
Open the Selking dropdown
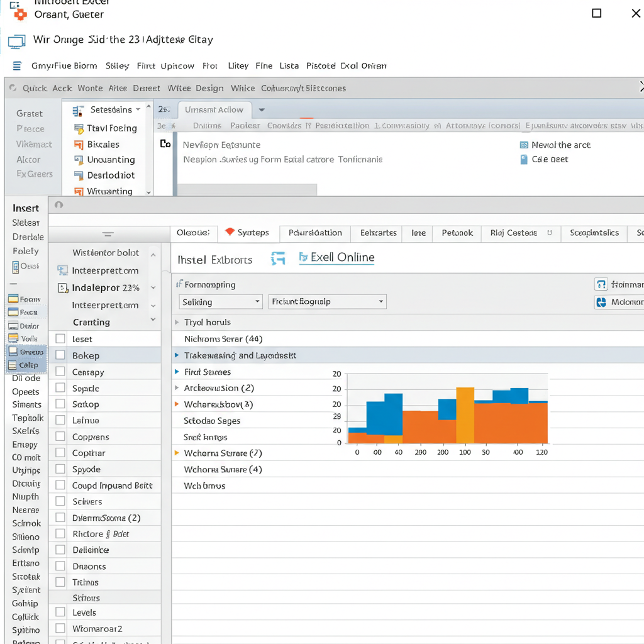220,302
